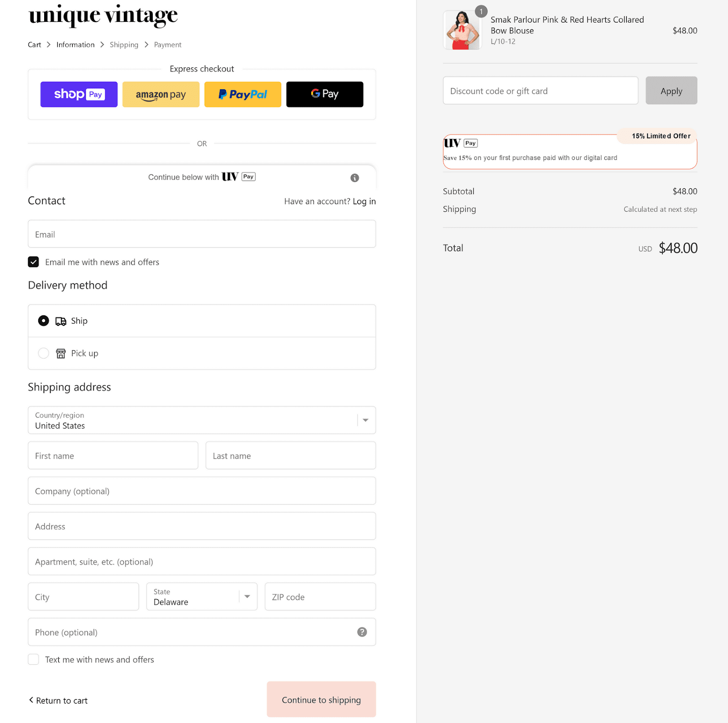Choose Amazon Pay payment option

[161, 94]
